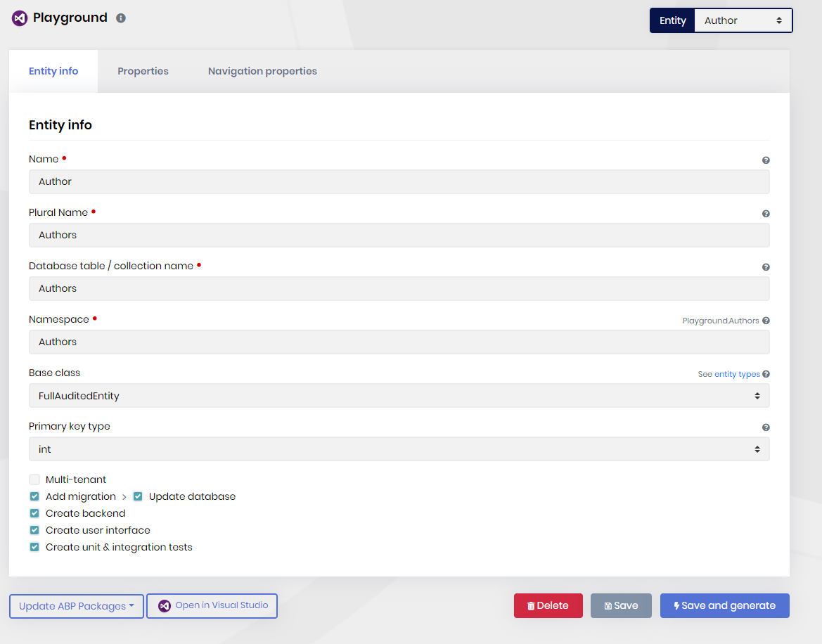Click the help icon beside Playground.Authors namespace
Viewport: 822px width, 644px height.
click(766, 321)
